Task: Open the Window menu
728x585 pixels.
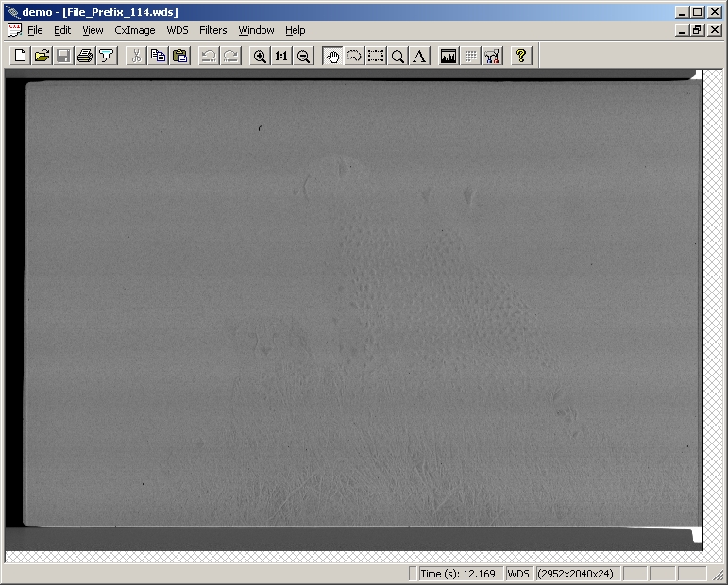Action: (256, 30)
